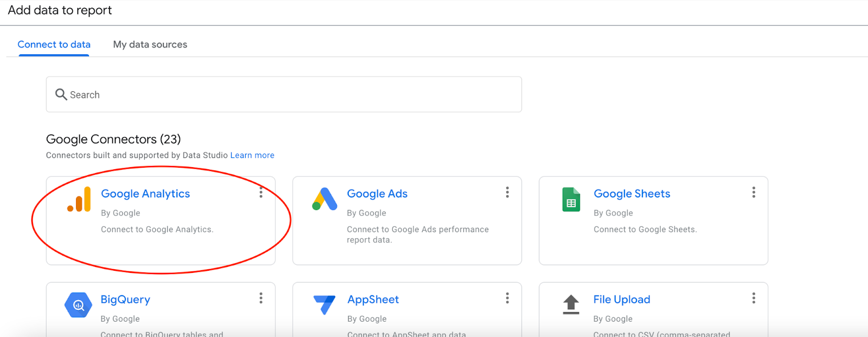868x337 pixels.
Task: Click 'By Google' under Google Sheets
Action: 613,213
